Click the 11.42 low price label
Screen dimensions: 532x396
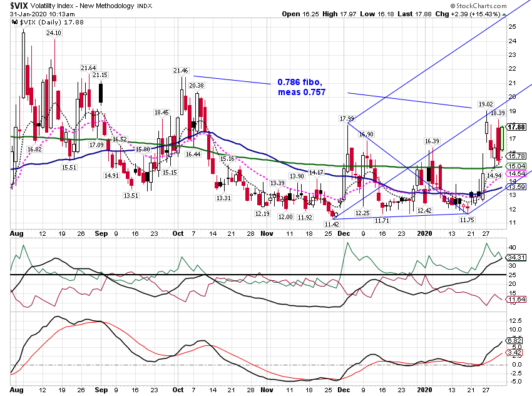point(332,224)
